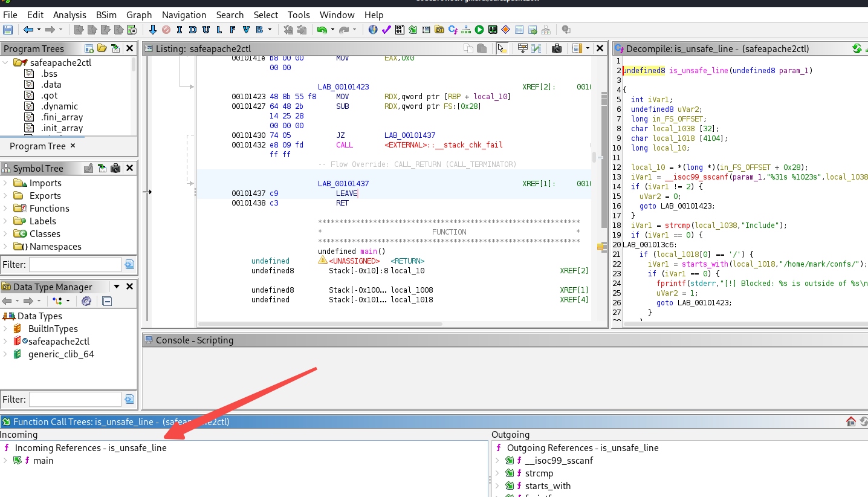This screenshot has width=868, height=497.
Task: Navigate to next Instruction with I icon
Action: tap(179, 30)
